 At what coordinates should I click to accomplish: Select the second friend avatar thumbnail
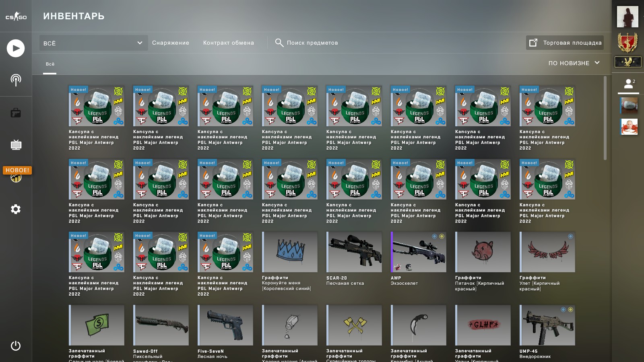629,127
